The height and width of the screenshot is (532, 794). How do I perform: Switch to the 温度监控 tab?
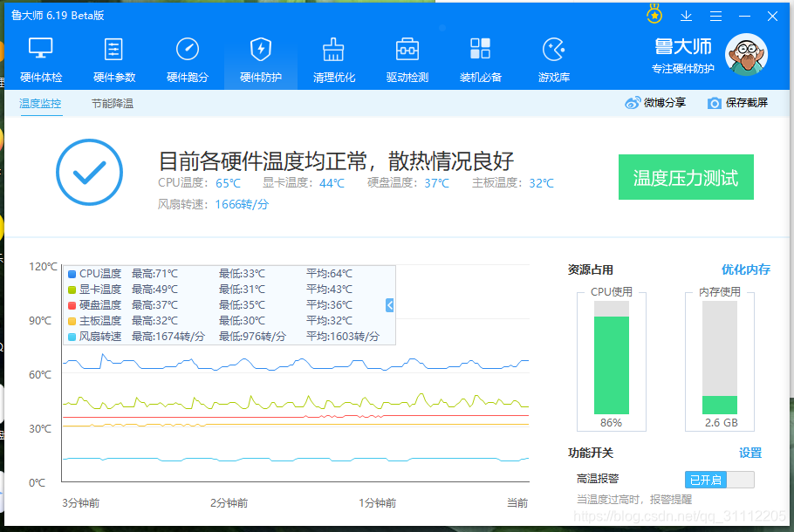point(40,103)
